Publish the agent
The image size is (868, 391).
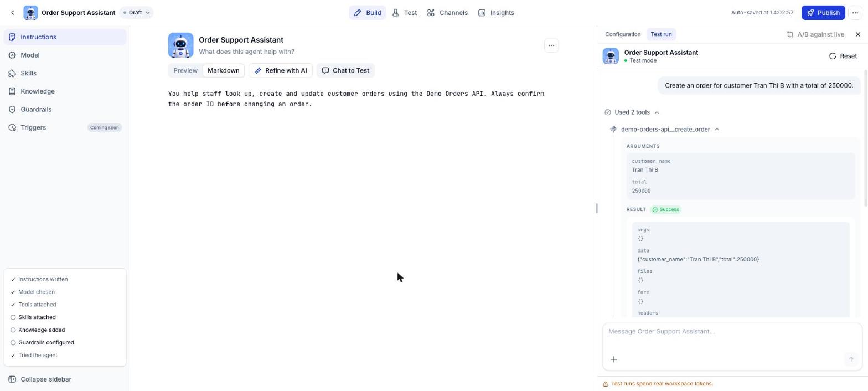coord(823,13)
